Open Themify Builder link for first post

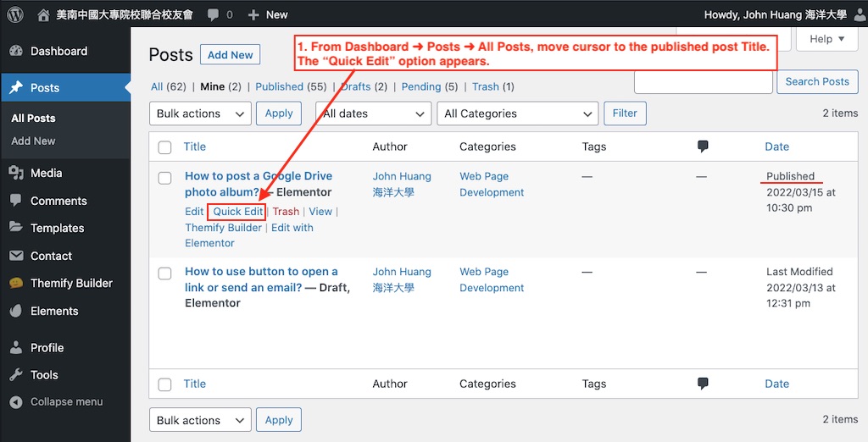pos(223,228)
